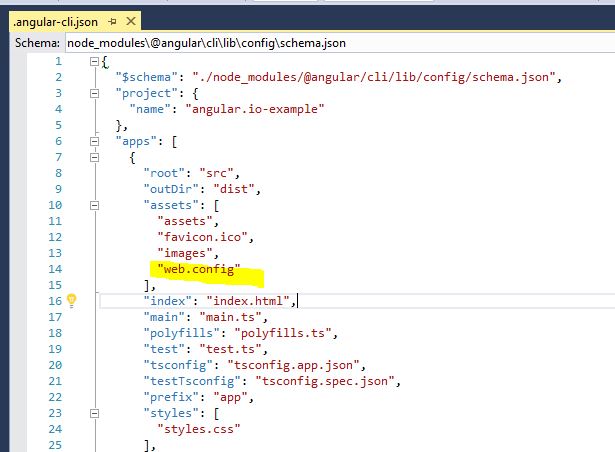Click the highlighted "web.config" entry
This screenshot has width=615, height=452.
198,269
